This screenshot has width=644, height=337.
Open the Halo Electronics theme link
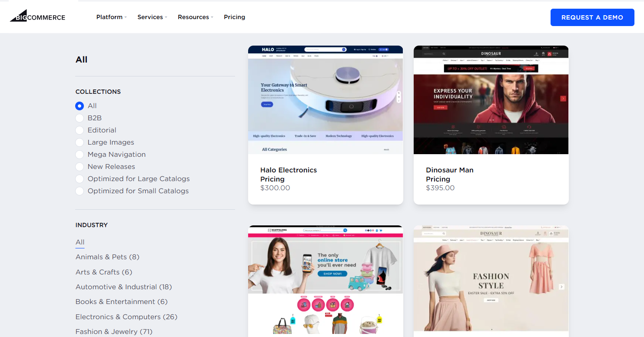click(x=289, y=170)
